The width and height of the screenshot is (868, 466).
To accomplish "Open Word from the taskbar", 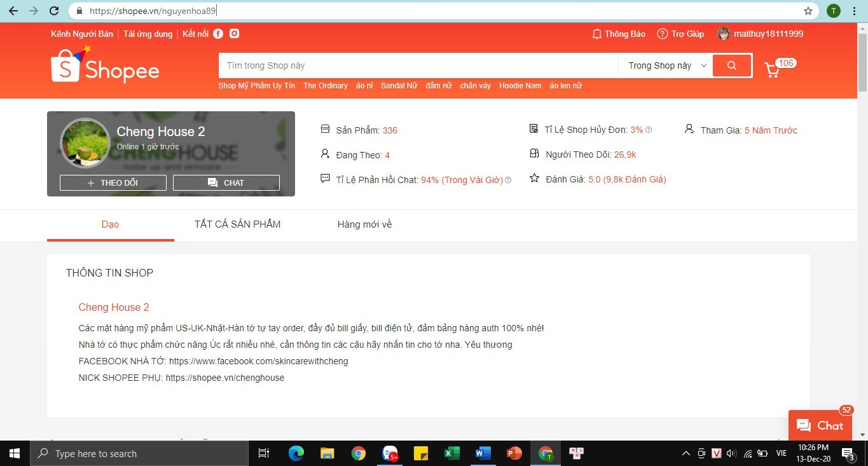I will (483, 453).
